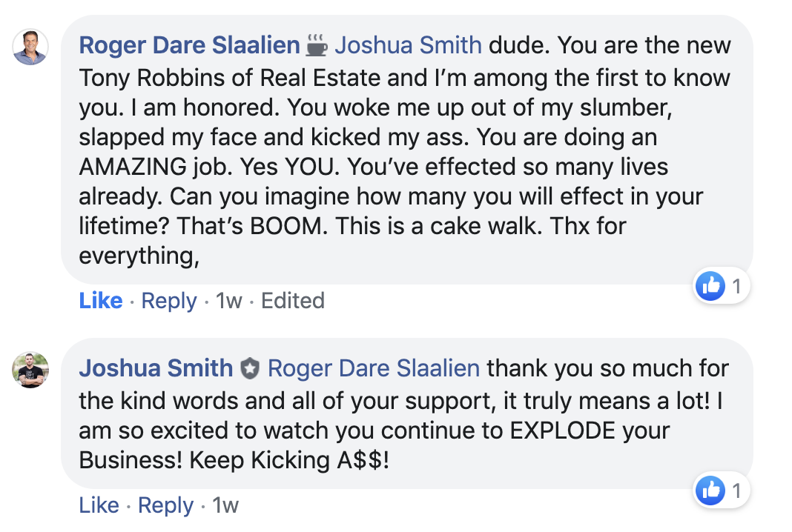Unlike Roger Dare Slaalien's comment
Viewport: 792px width, 532px height.
tap(101, 300)
